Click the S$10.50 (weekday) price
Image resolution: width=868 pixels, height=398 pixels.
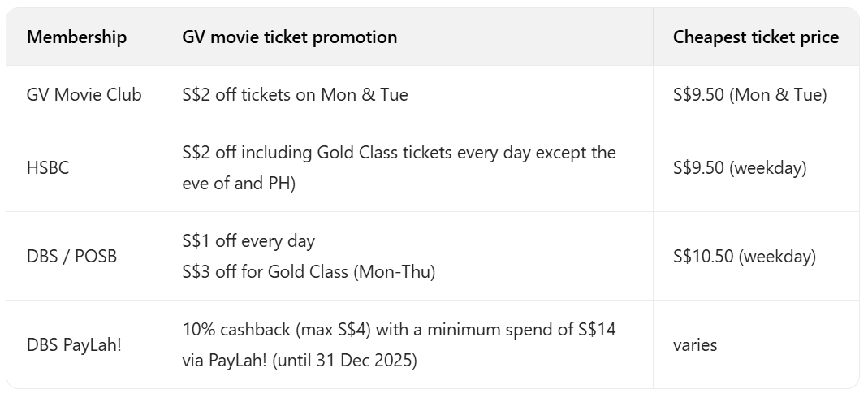pyautogui.click(x=744, y=257)
